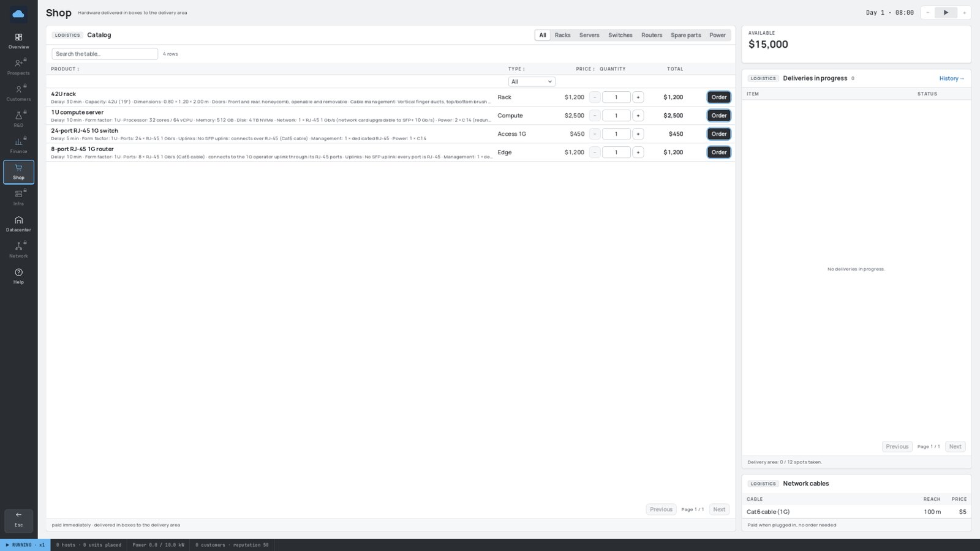Open the Type filter dropdown set to All
The image size is (980, 551).
[x=532, y=81]
